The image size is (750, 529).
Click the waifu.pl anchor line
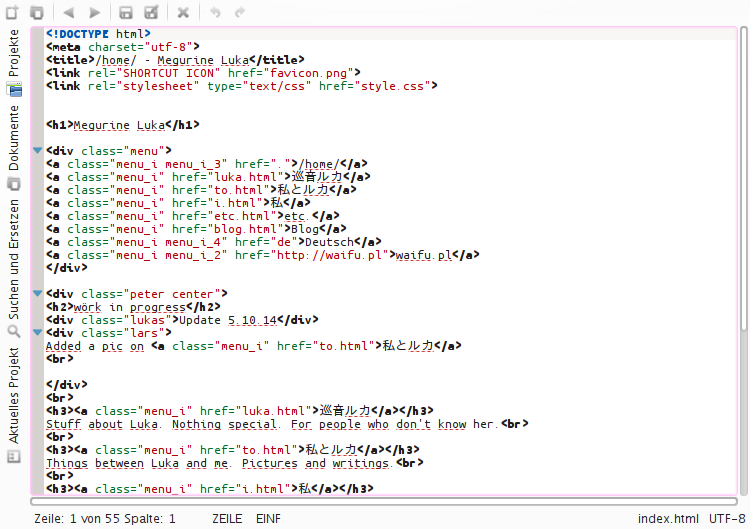[263, 255]
